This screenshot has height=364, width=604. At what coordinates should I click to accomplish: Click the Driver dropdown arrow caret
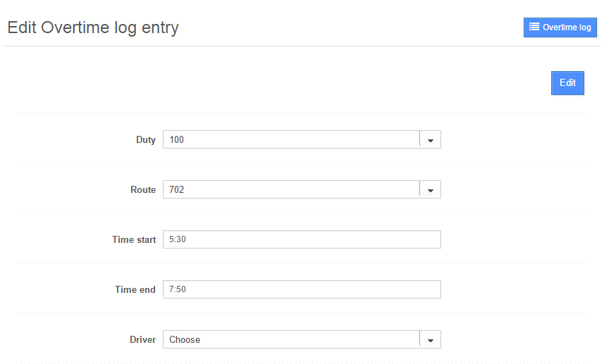[x=430, y=340]
